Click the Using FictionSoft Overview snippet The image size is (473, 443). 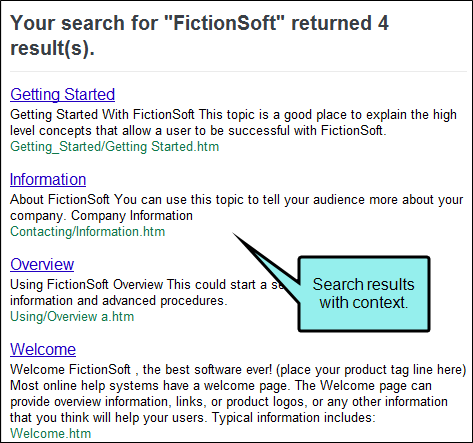click(x=147, y=292)
